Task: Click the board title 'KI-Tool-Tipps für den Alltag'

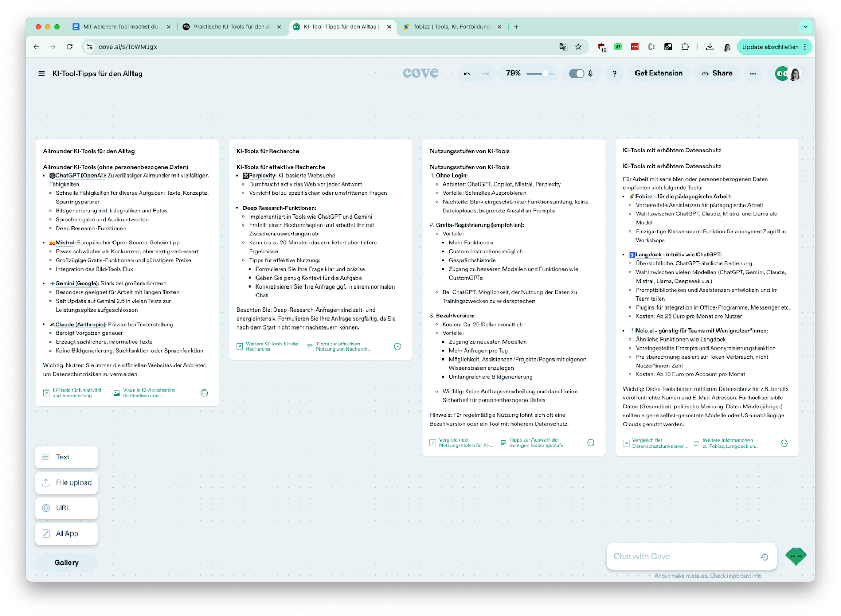Action: (97, 74)
